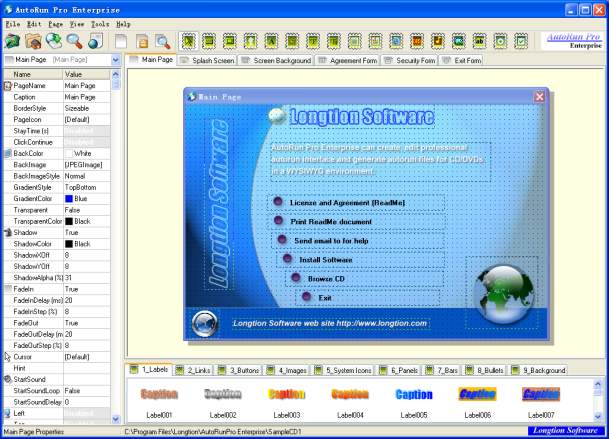Image resolution: width=609 pixels, height=439 pixels.
Task: Select the Label005 caption thumbnail
Action: tap(414, 400)
